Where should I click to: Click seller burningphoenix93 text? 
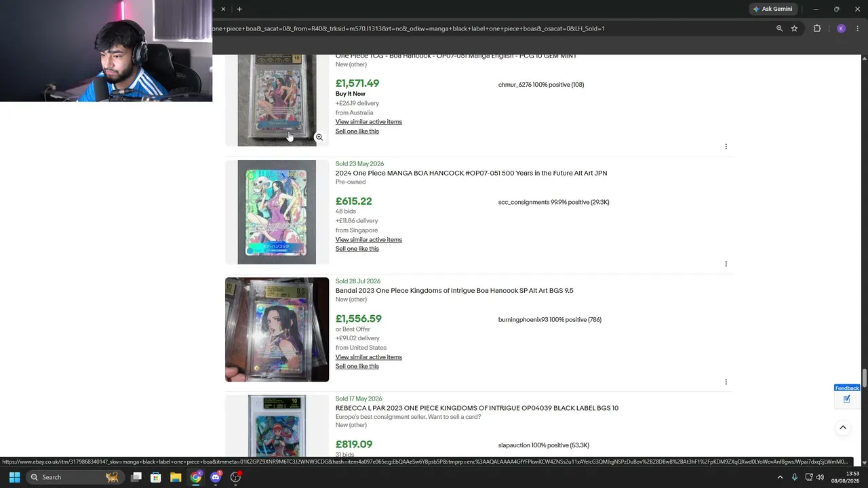550,320
